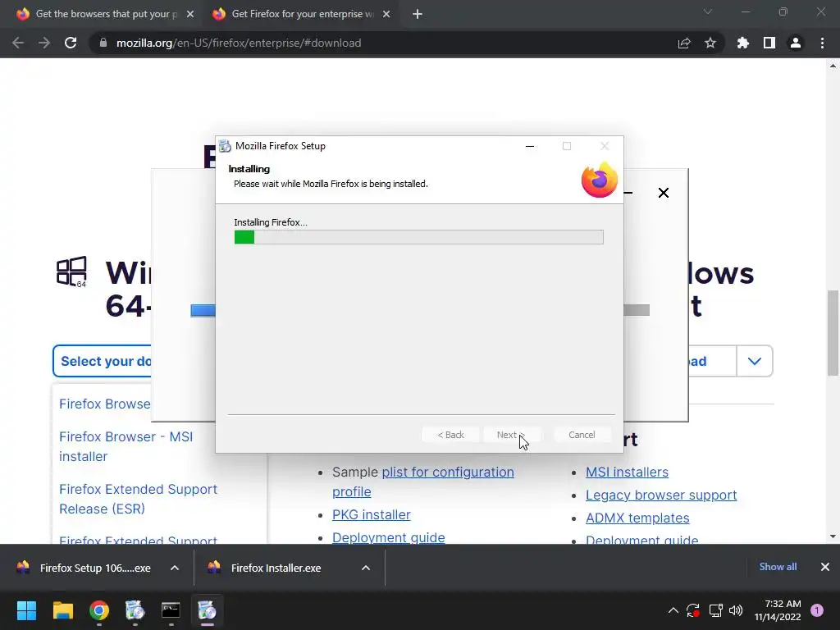Click the Chrome back arrow
840x630 pixels.
[x=18, y=43]
